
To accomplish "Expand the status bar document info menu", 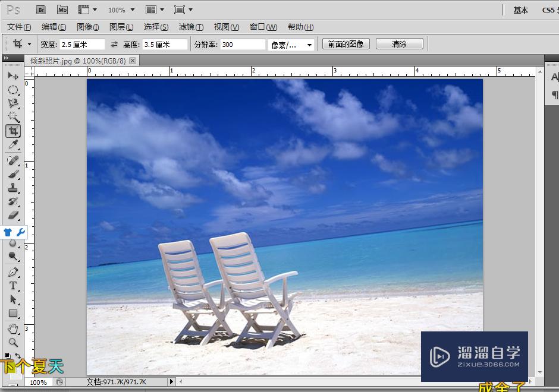I will [171, 382].
